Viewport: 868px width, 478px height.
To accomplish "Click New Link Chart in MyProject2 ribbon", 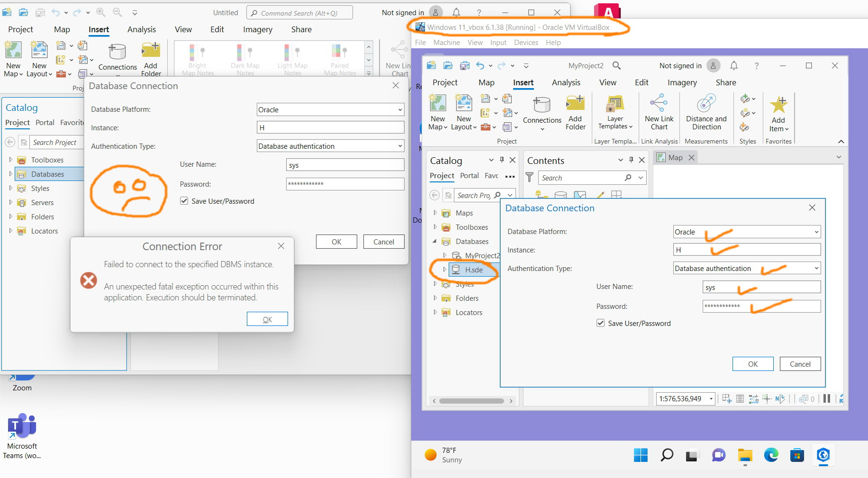I will point(659,113).
